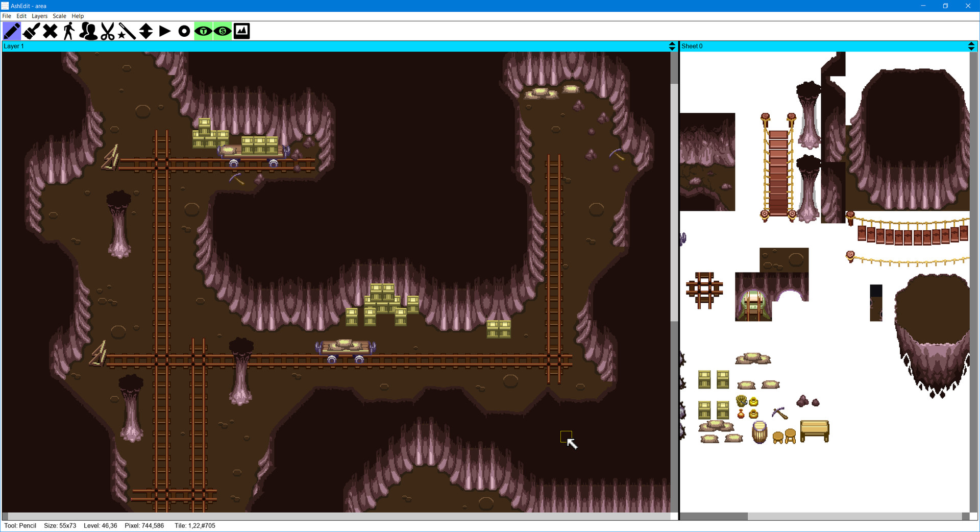Toggle the S eye visibility button

[223, 31]
